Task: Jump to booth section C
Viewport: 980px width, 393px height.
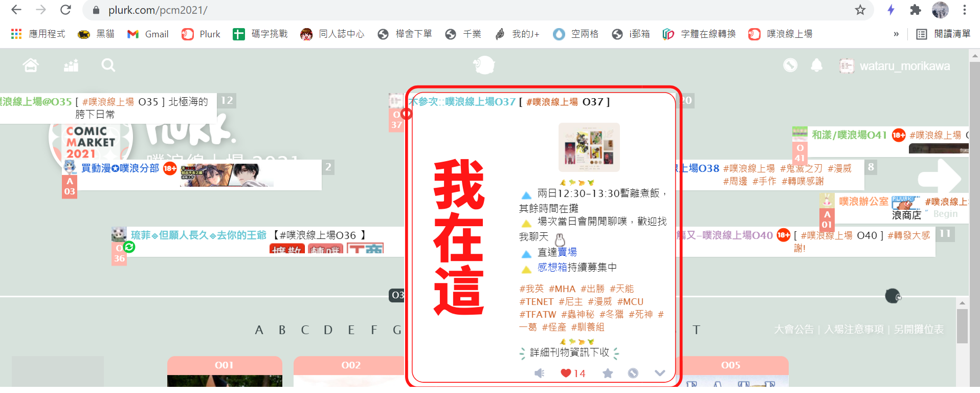Action: (x=305, y=330)
